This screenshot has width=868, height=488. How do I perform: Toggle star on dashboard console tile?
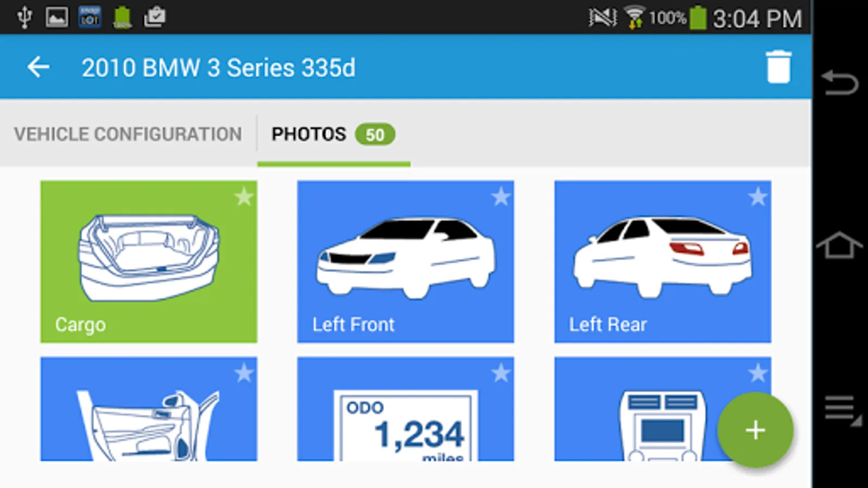pyautogui.click(x=758, y=373)
